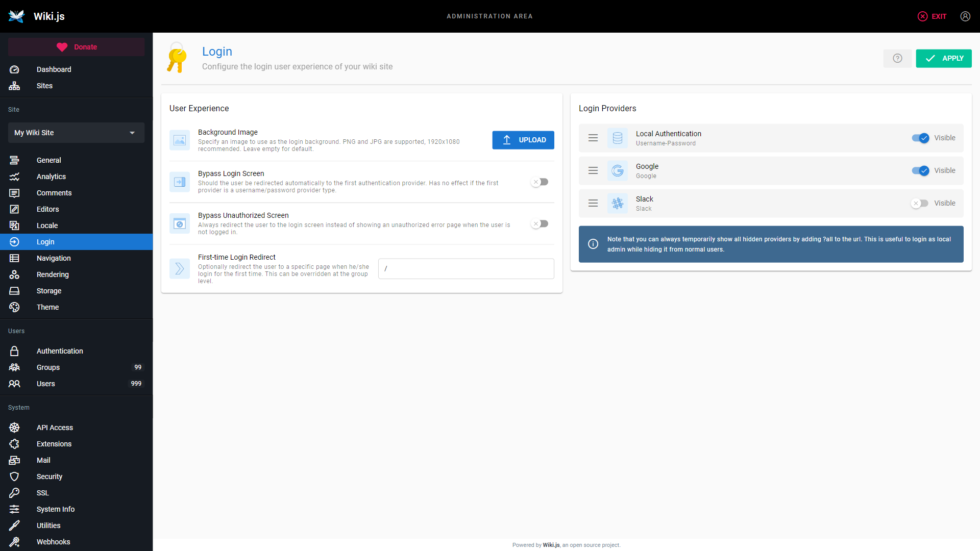This screenshot has width=980, height=551.
Task: Open Webhooks from the sidebar
Action: (53, 542)
